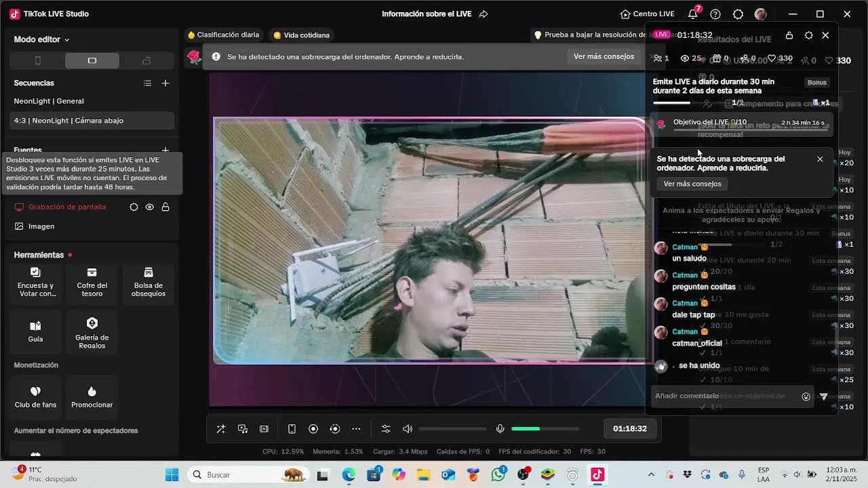
Task: Click the film clip icon in control bar
Action: tap(264, 429)
